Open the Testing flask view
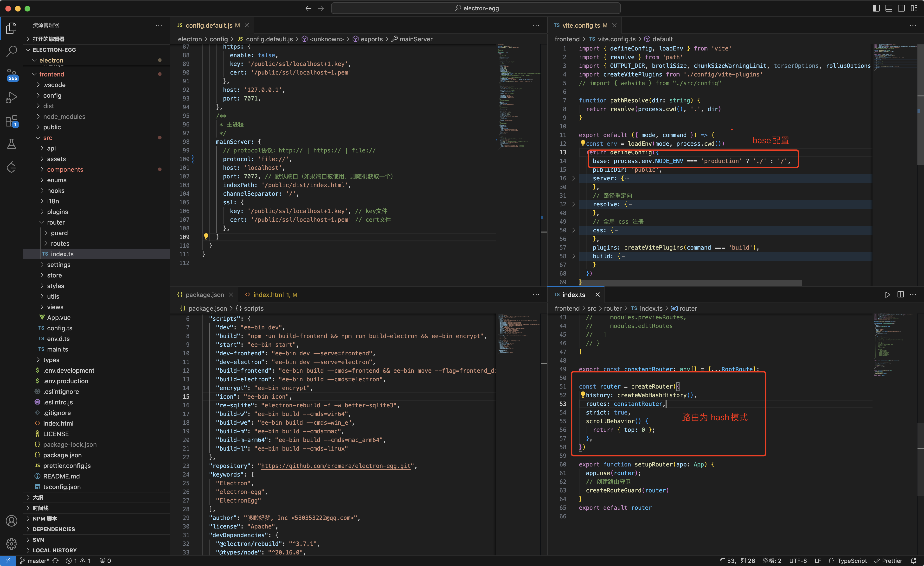The image size is (924, 566). pos(12,144)
